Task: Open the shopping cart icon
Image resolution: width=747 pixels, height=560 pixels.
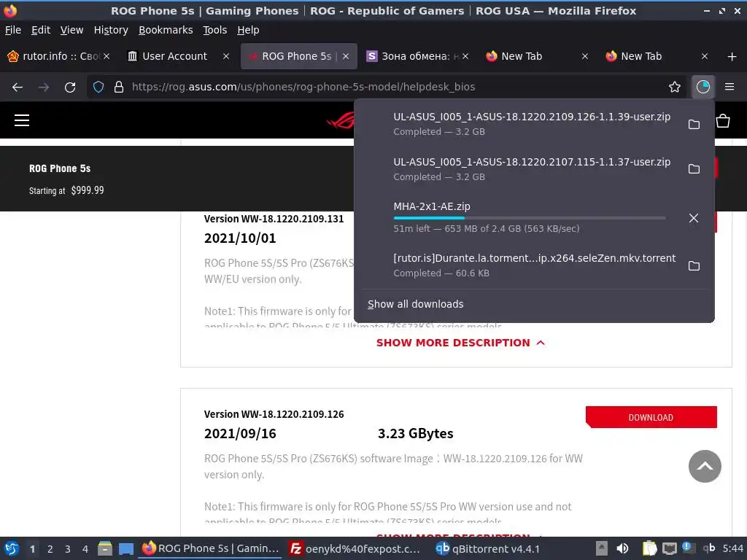Action: (723, 121)
